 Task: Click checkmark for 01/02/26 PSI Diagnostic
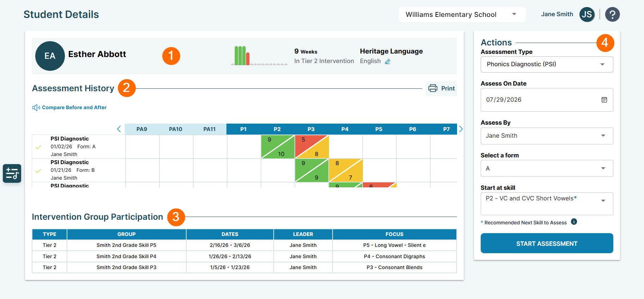[38, 147]
